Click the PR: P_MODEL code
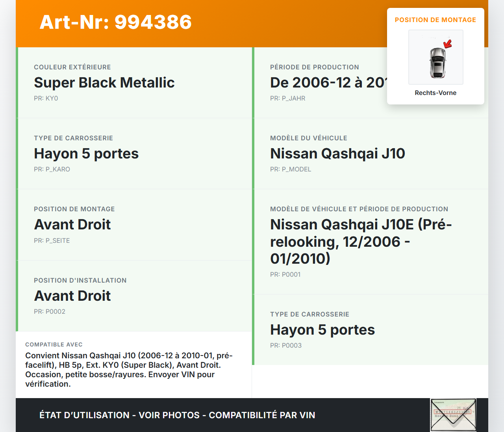Screen dimensions: 504x432 pos(290,169)
